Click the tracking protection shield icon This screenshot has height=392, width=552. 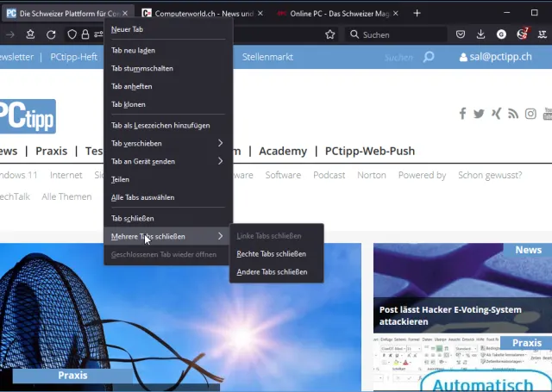tap(72, 34)
